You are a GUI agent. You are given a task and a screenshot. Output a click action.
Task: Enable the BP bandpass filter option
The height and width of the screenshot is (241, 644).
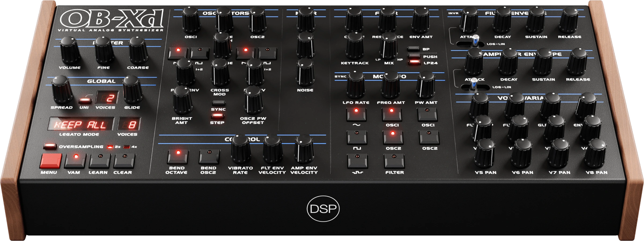(x=413, y=49)
